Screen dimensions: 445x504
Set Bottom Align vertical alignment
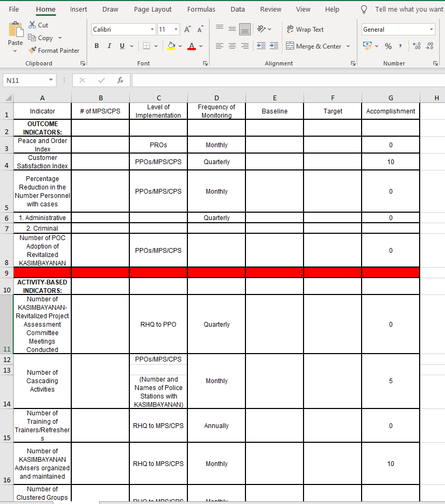tap(245, 29)
